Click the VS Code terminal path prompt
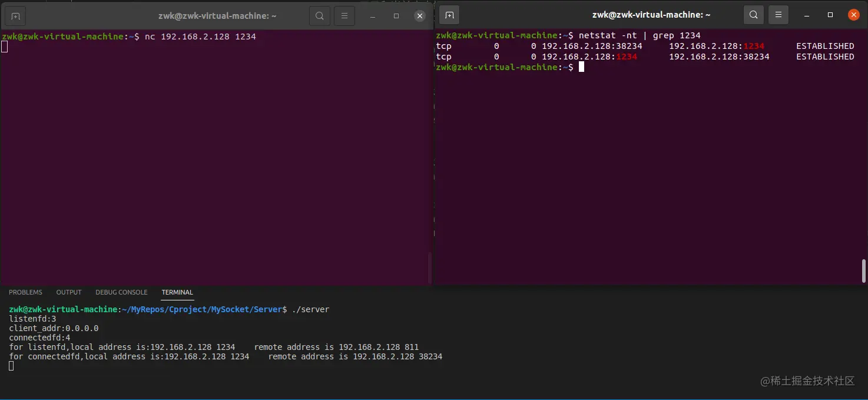The height and width of the screenshot is (400, 868). coord(148,309)
